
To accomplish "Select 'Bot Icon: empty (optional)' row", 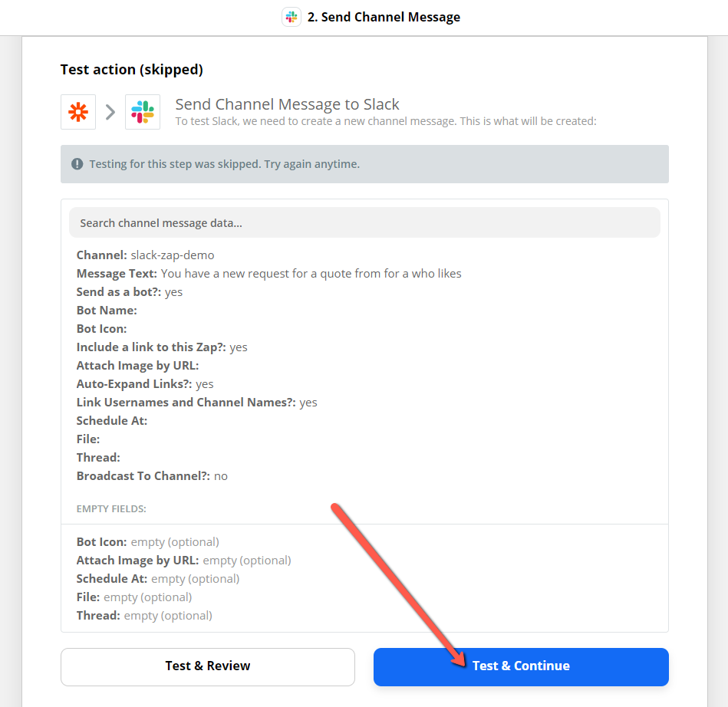I will (147, 542).
